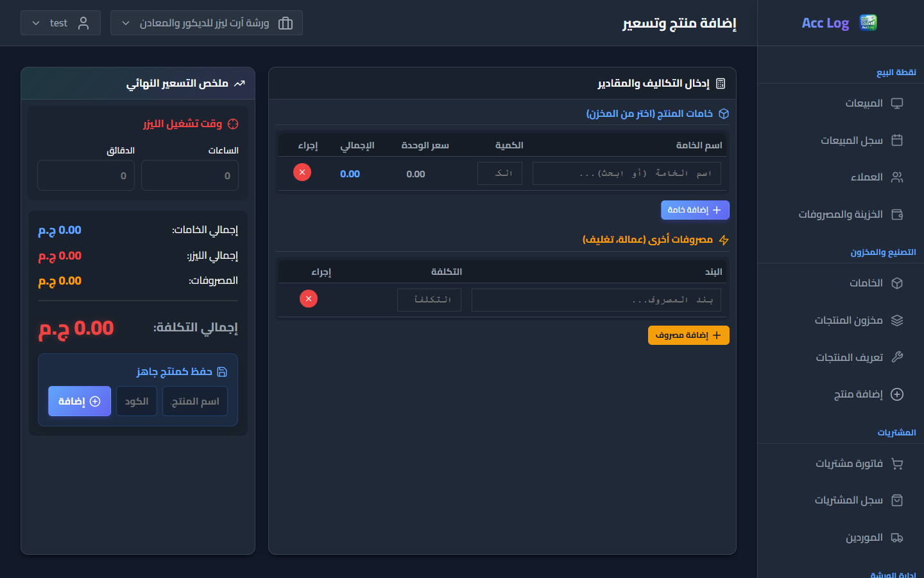Open سجل المشتريات bag icon
924x578 pixels.
(897, 500)
